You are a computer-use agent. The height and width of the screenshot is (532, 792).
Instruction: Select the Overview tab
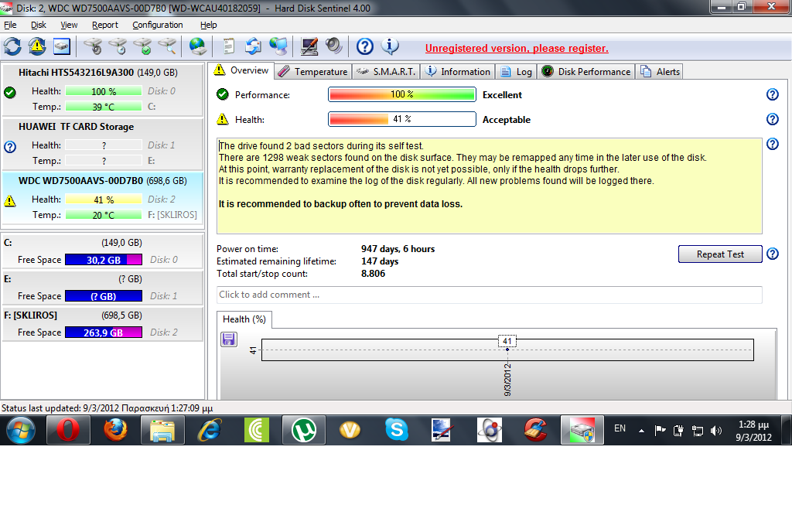pyautogui.click(x=241, y=70)
